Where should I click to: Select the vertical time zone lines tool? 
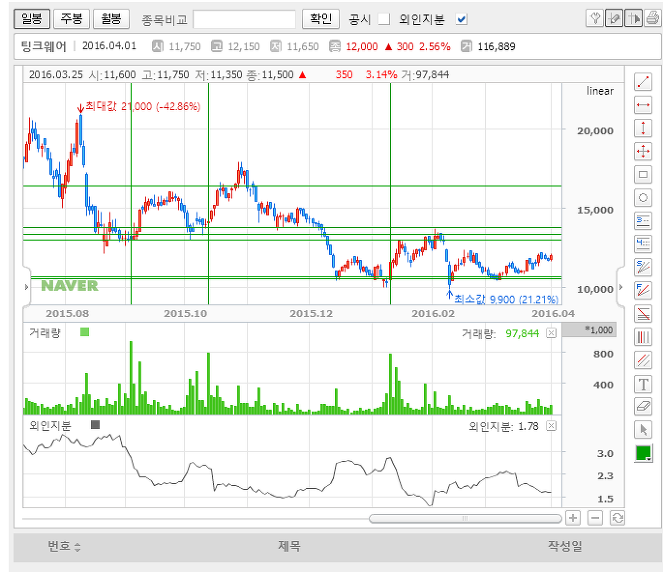pyautogui.click(x=643, y=337)
